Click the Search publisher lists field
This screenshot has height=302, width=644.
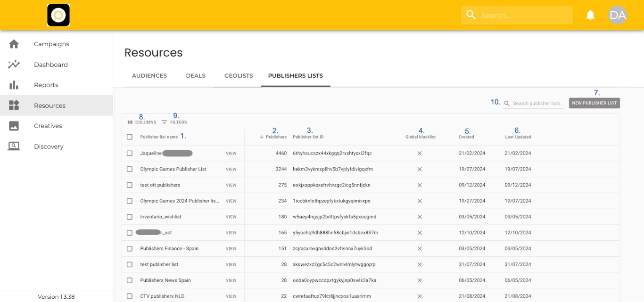pos(537,104)
